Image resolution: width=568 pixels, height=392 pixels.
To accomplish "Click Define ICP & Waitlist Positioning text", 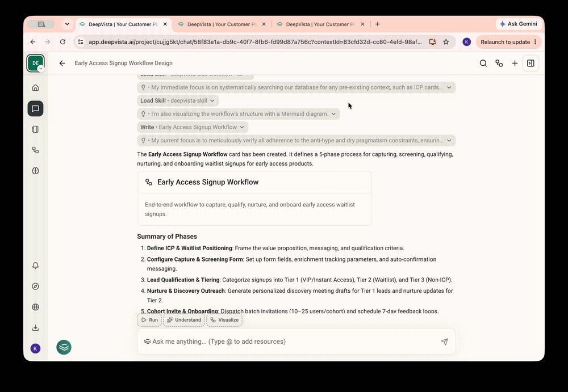I will pyautogui.click(x=190, y=248).
